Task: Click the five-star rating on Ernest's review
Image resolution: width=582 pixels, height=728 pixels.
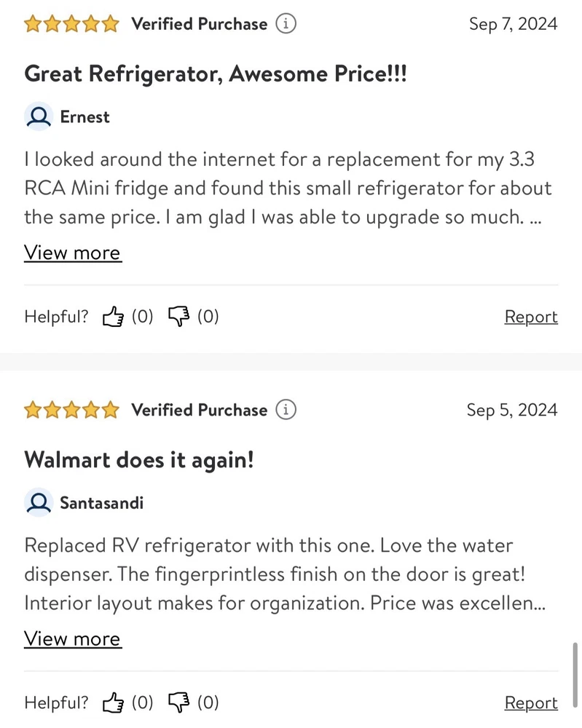Action: click(x=71, y=24)
